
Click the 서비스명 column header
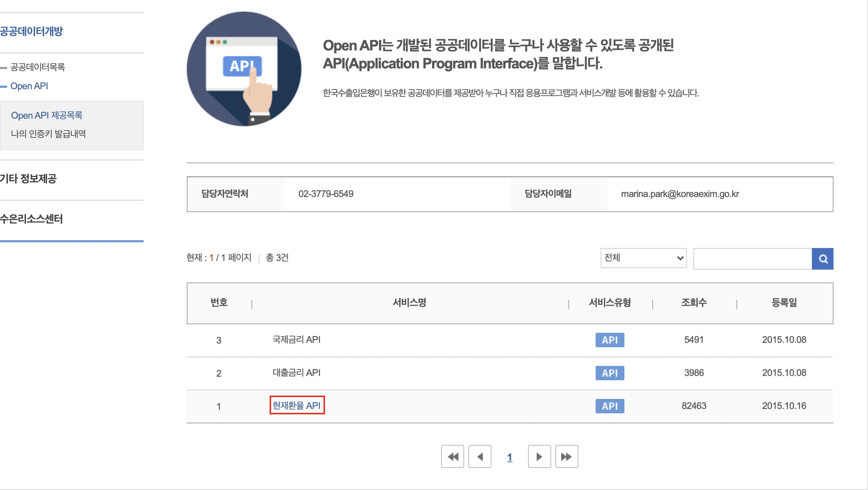410,303
